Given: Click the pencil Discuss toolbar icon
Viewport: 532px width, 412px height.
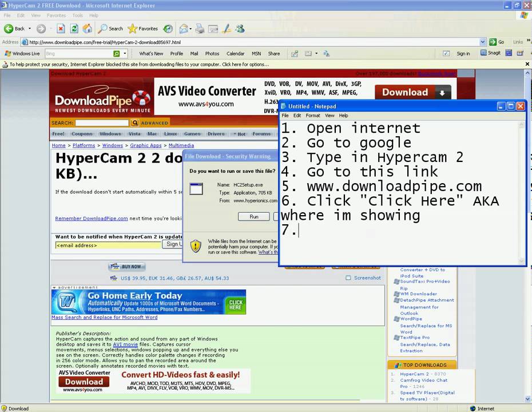Looking at the screenshot, I should (x=227, y=29).
